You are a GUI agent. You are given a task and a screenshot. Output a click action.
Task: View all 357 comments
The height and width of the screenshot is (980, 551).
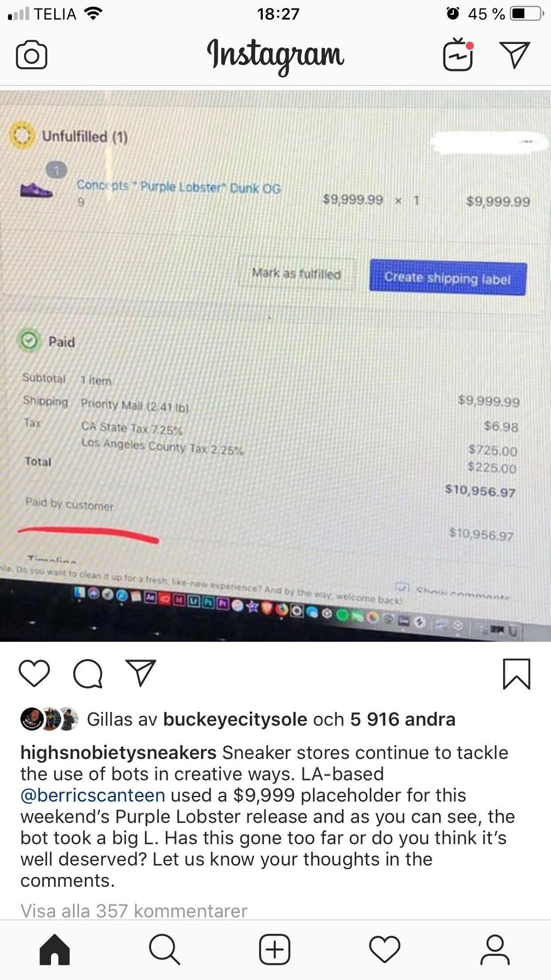pos(134,911)
